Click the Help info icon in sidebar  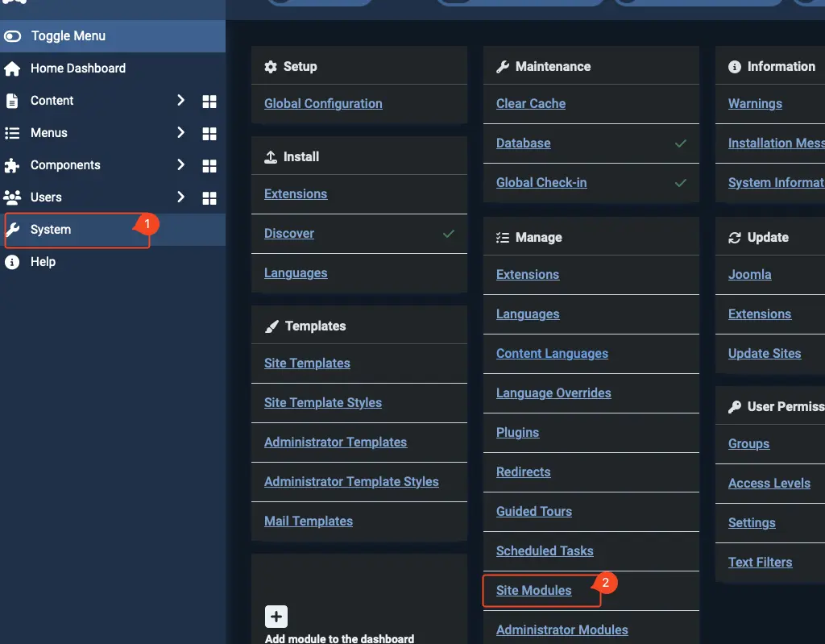coord(12,262)
